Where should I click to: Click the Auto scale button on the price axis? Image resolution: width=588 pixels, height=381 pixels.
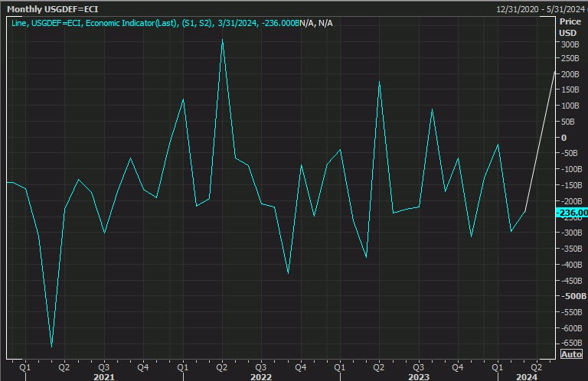click(x=571, y=354)
